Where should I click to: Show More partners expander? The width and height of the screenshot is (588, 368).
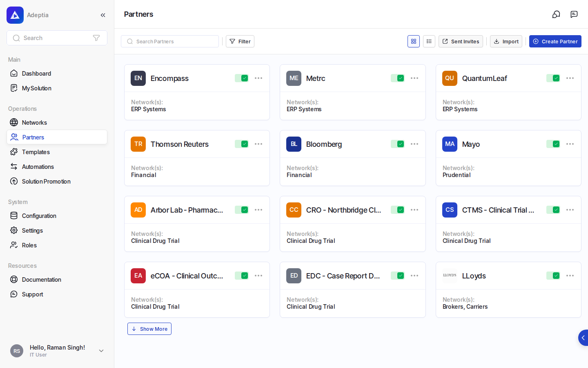(149, 329)
